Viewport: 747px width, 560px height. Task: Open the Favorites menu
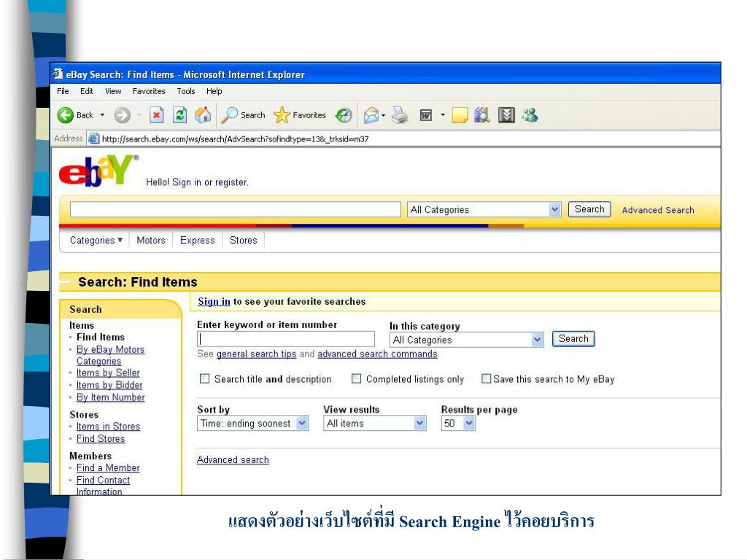tap(149, 91)
